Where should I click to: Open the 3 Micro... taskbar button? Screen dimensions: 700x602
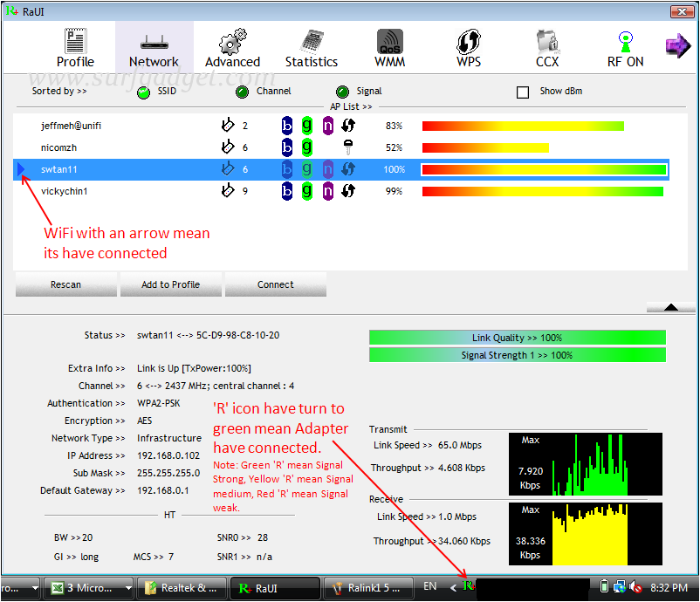(89, 589)
